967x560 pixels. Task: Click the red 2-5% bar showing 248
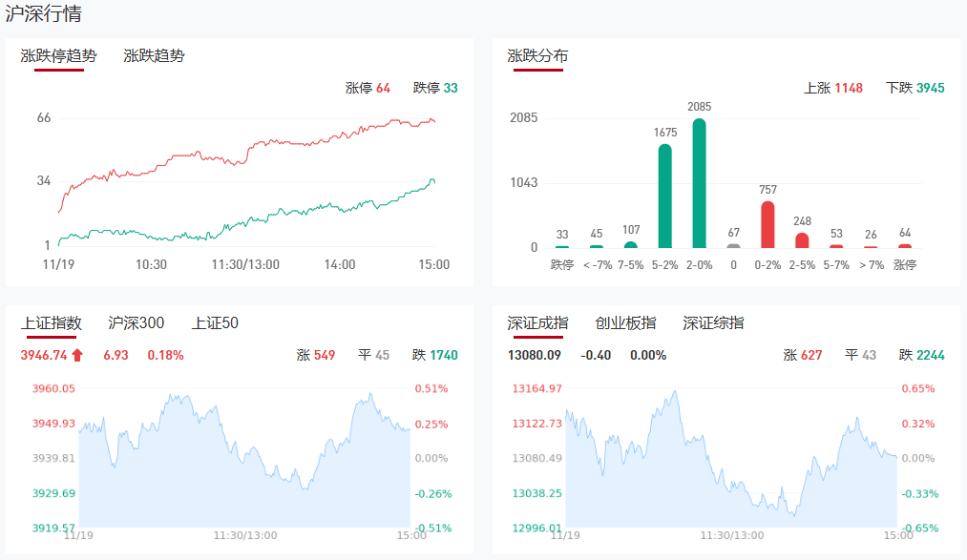802,240
